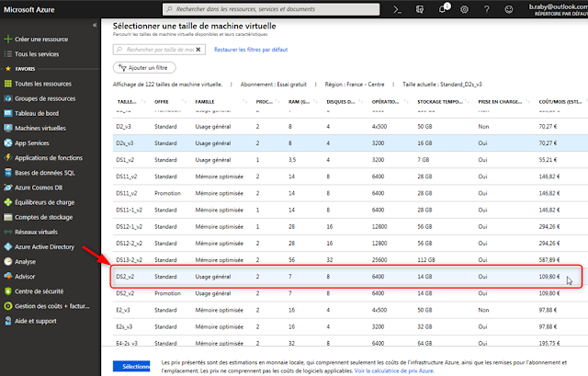
Task: Click the Machines virtuelles monitor icon
Action: (x=8, y=128)
